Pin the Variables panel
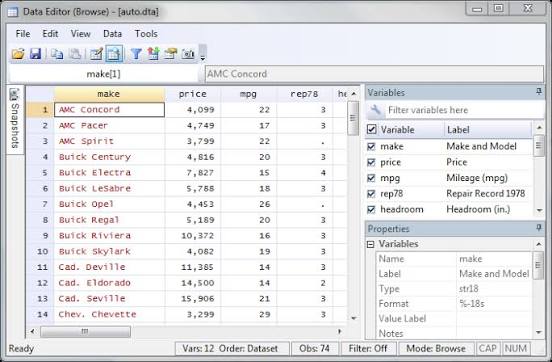This screenshot has height=362, width=552. point(539,92)
